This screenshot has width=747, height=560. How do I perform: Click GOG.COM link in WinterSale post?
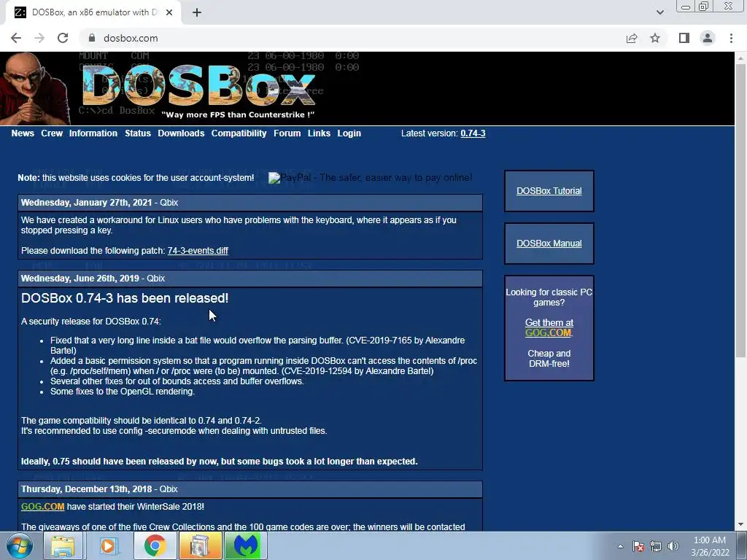(x=42, y=507)
